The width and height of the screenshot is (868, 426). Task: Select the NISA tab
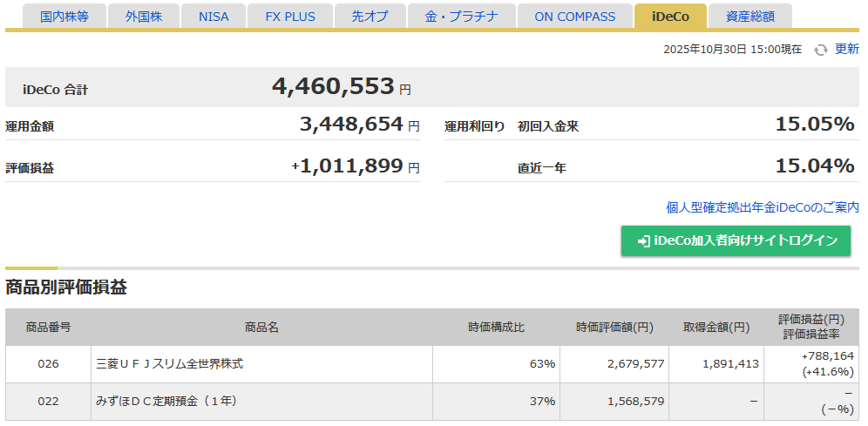[214, 17]
